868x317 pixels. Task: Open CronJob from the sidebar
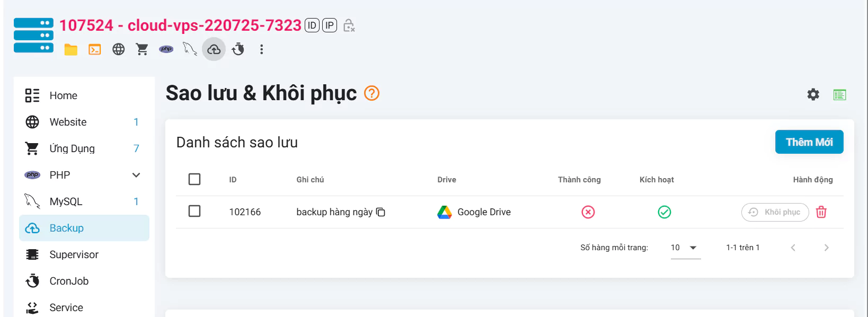click(69, 281)
